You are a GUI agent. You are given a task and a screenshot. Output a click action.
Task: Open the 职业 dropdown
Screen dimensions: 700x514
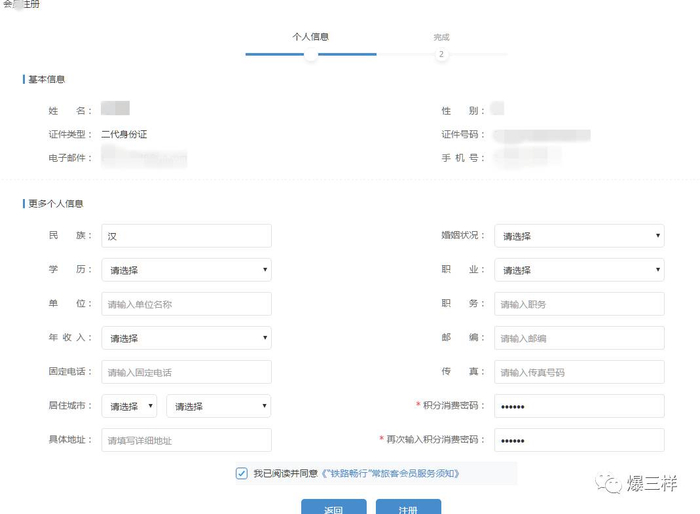[x=579, y=270]
